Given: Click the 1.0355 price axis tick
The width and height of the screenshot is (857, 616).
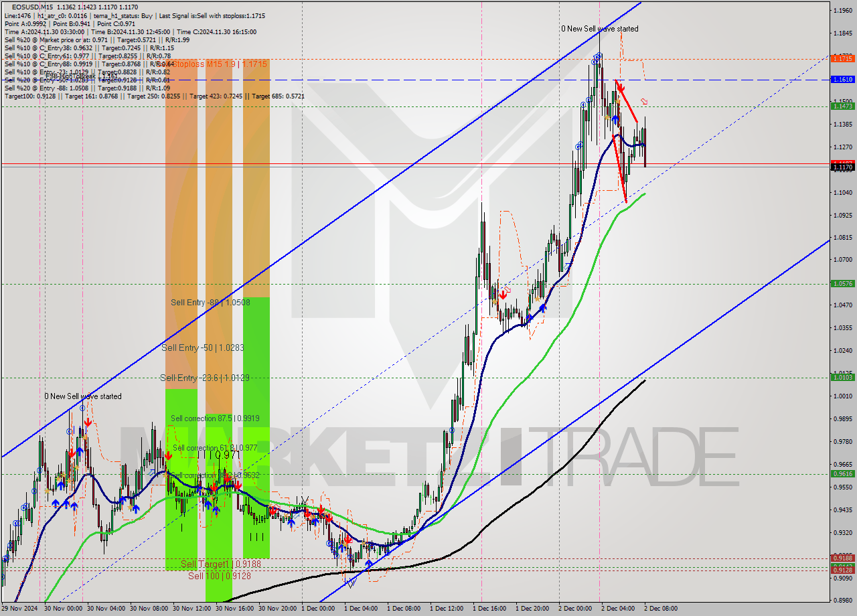Looking at the screenshot, I should (842, 328).
